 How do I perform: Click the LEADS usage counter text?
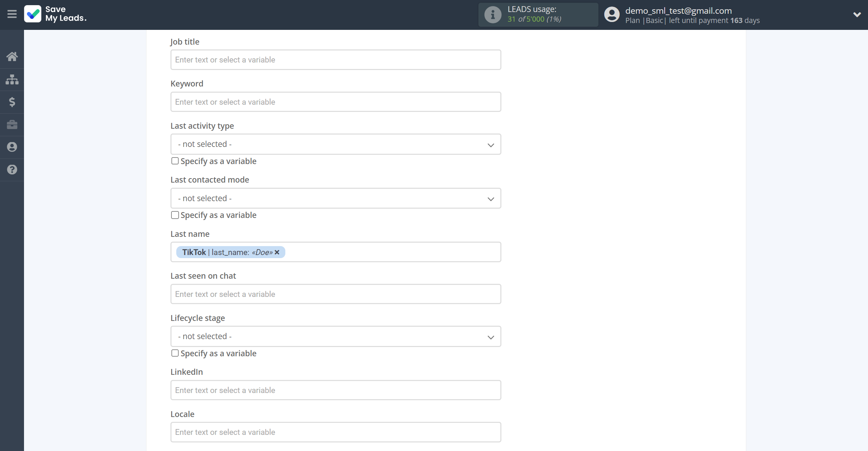click(x=534, y=19)
